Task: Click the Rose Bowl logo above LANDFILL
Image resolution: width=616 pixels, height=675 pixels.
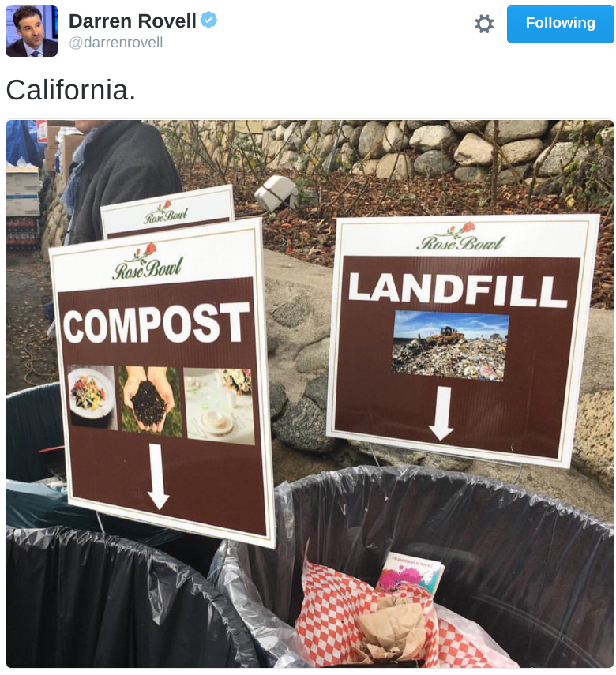Action: click(x=460, y=237)
